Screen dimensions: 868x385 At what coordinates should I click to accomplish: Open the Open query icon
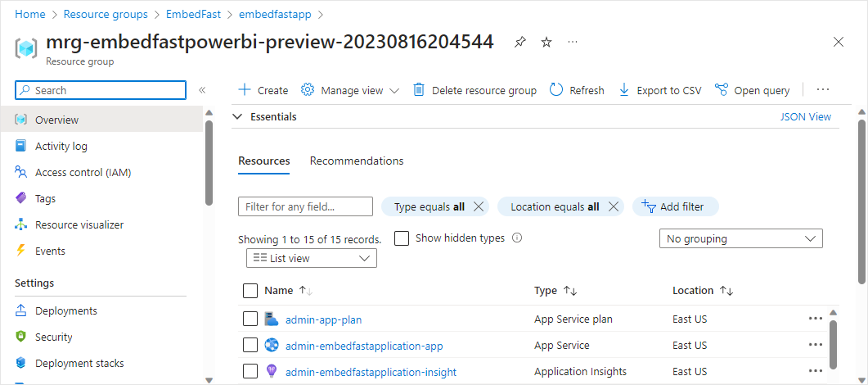[x=722, y=90]
